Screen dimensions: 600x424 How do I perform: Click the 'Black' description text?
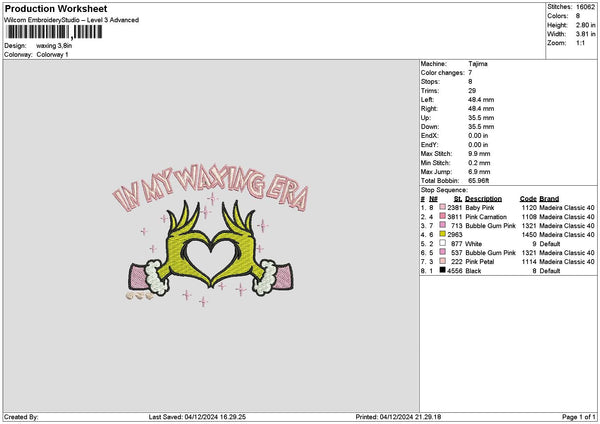click(473, 271)
